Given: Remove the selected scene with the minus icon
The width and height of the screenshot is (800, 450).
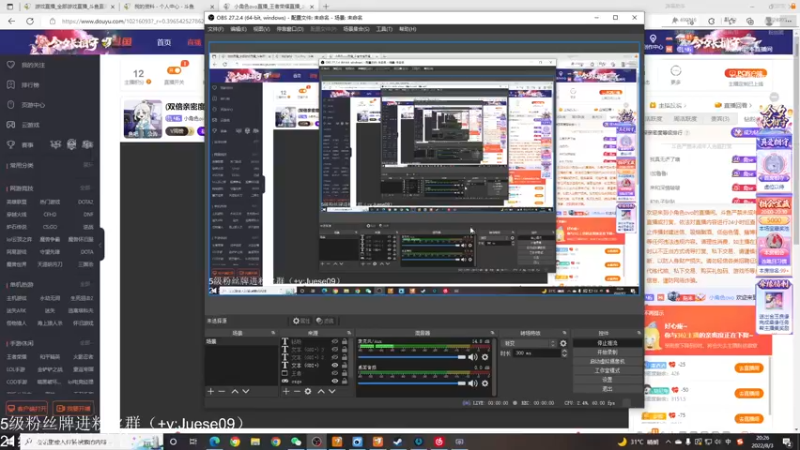Looking at the screenshot, I should tap(221, 391).
